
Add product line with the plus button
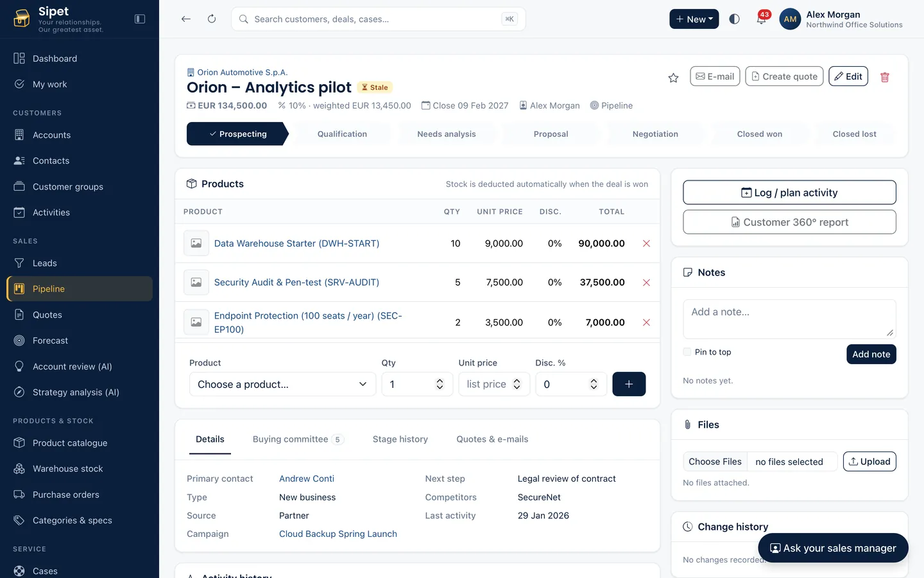629,384
